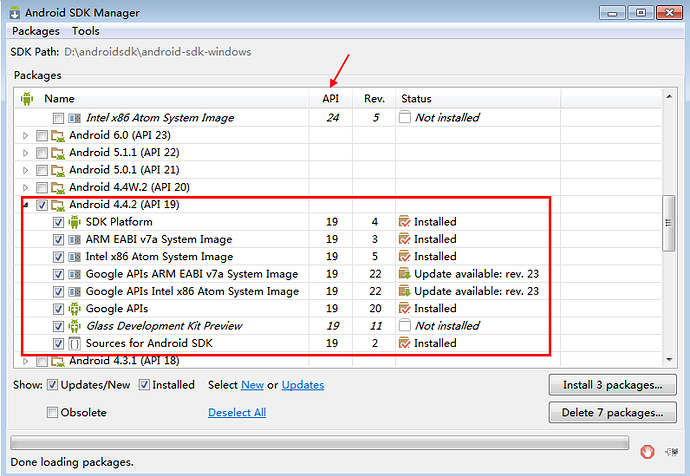Sort by the API column header
The image size is (690, 476).
tap(330, 99)
